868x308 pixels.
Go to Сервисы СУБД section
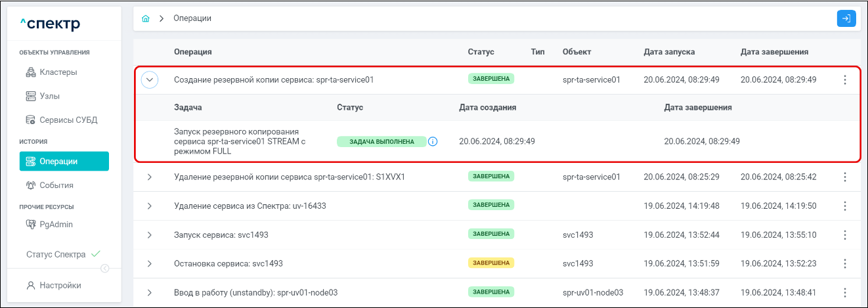[63, 120]
